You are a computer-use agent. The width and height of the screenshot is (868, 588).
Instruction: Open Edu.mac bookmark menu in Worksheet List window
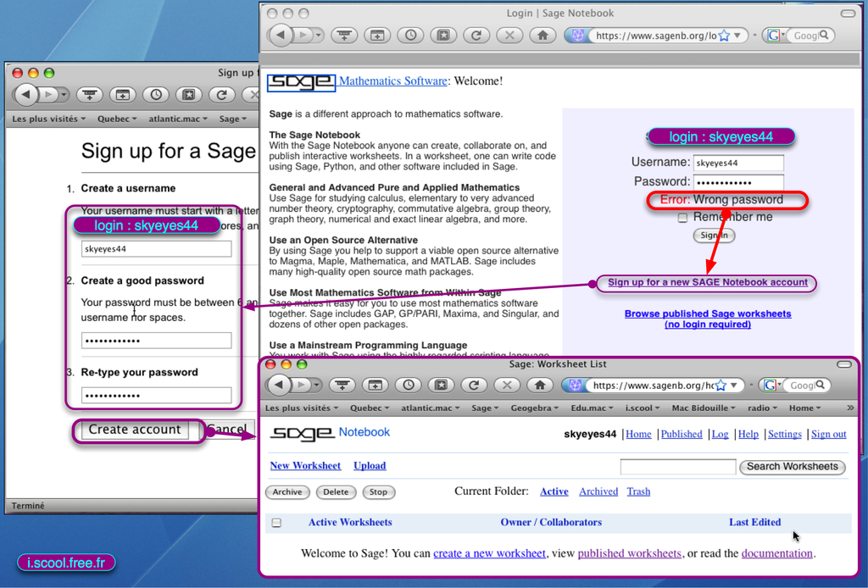pos(592,408)
